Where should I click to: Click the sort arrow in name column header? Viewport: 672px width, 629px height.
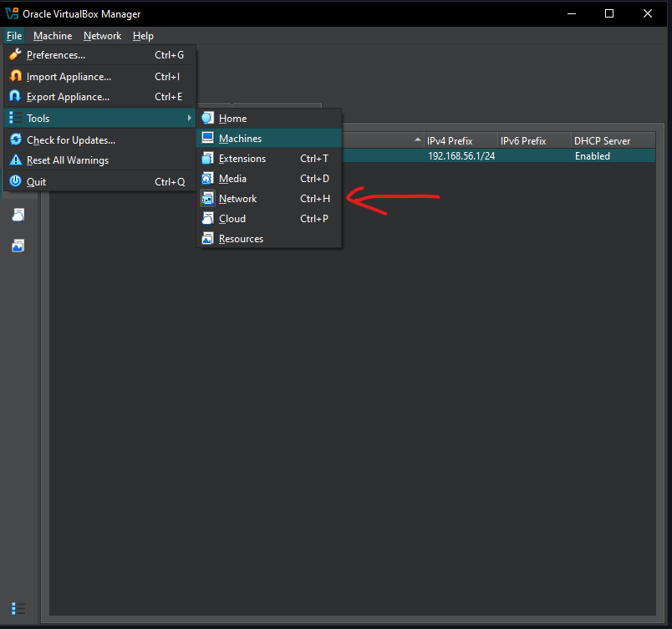pos(418,140)
